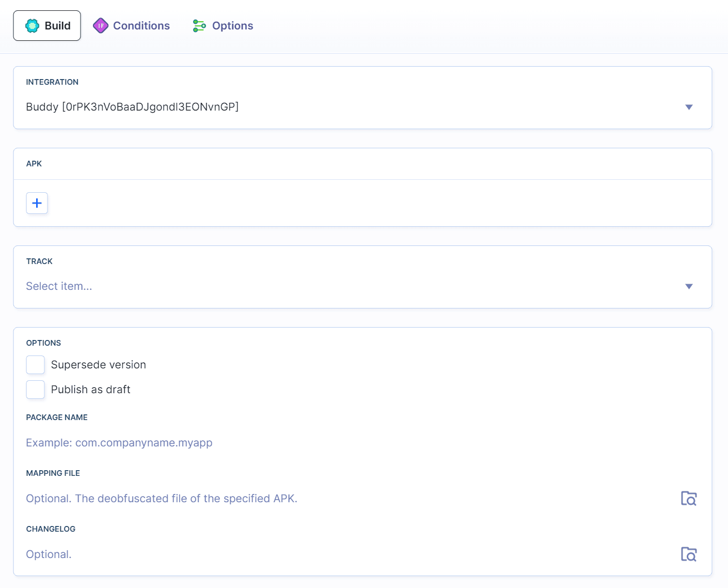The width and height of the screenshot is (728, 588).
Task: Check both publishing options starting with Supersede version
Action: click(x=35, y=364)
